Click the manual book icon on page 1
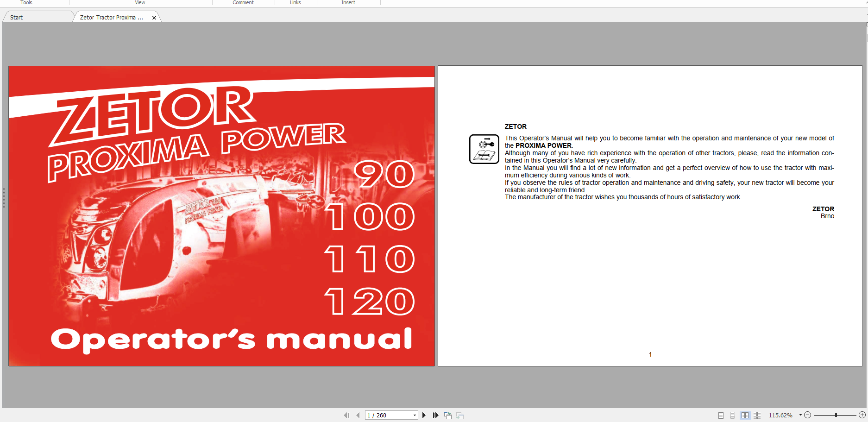Screen dimensions: 868x422 click(484, 149)
